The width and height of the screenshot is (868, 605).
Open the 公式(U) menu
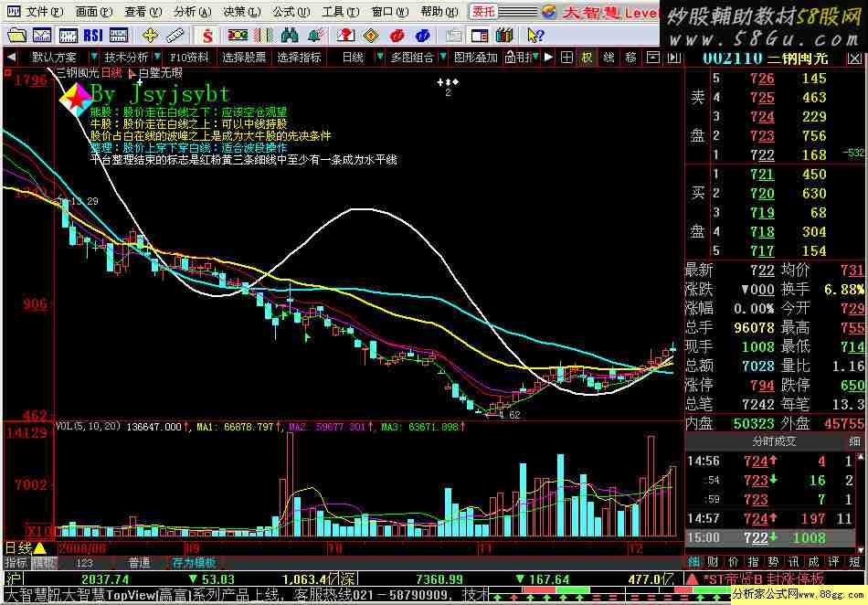(x=291, y=12)
